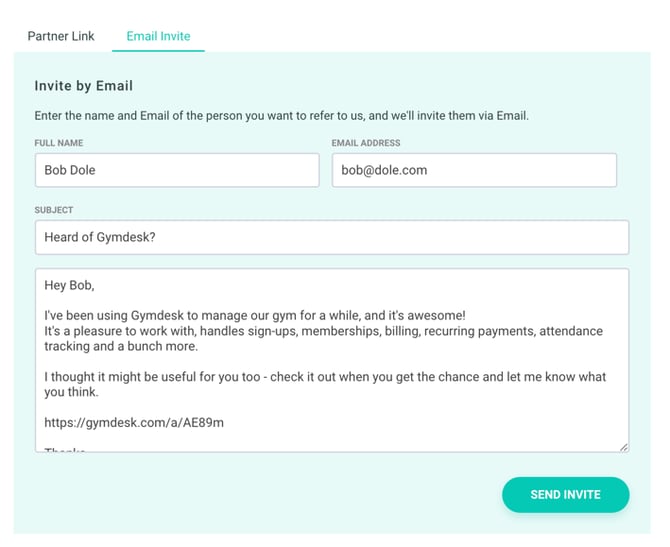Click the FULL NAME label

(59, 143)
